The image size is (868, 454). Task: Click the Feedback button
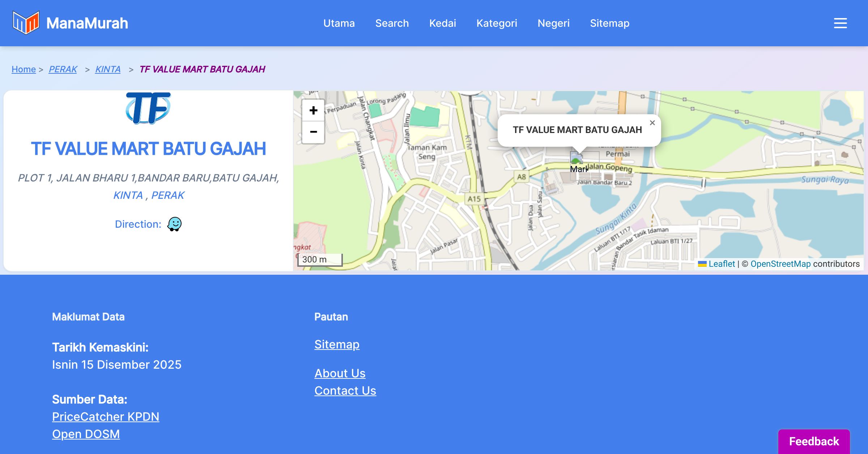pos(814,441)
